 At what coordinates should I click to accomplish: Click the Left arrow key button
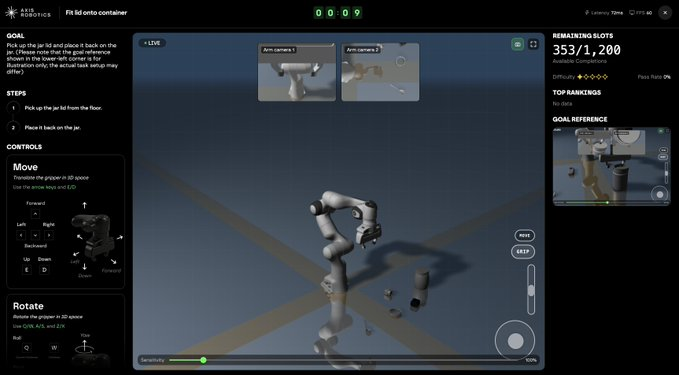point(21,235)
